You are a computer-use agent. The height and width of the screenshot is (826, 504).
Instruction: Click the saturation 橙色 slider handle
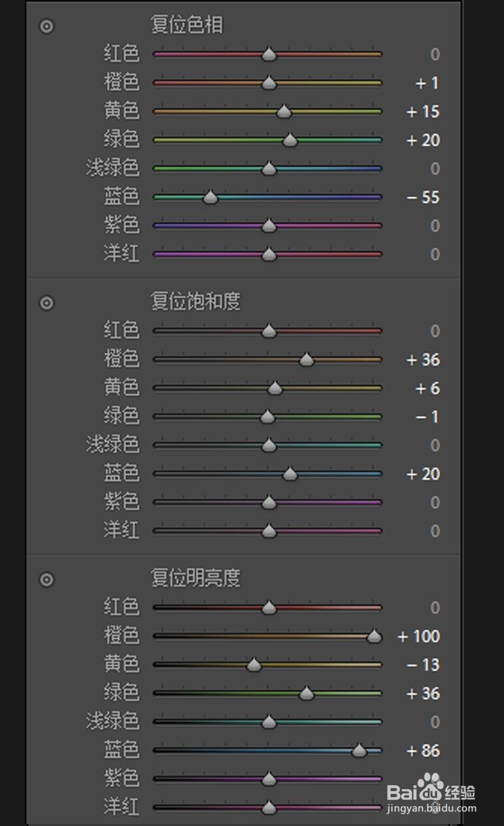307,360
